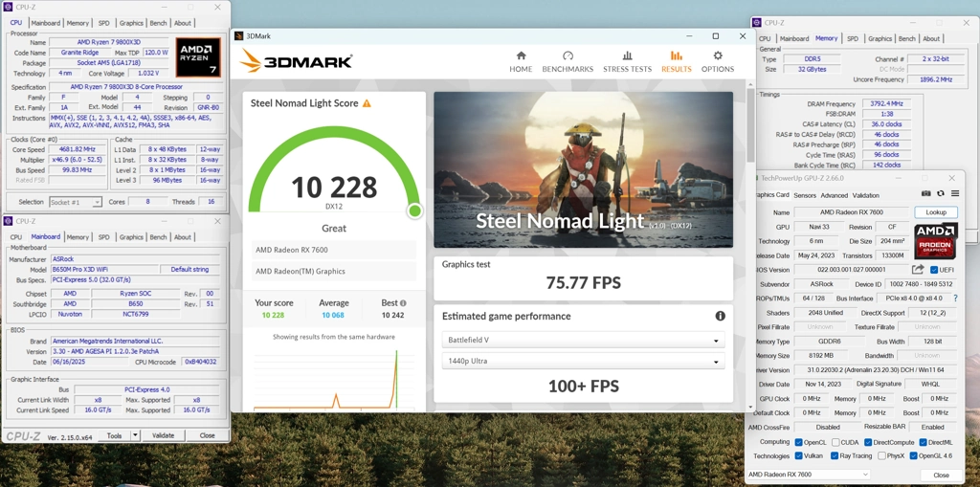Click the AMD Ryzen 7 logo in CPU-Z

click(198, 56)
